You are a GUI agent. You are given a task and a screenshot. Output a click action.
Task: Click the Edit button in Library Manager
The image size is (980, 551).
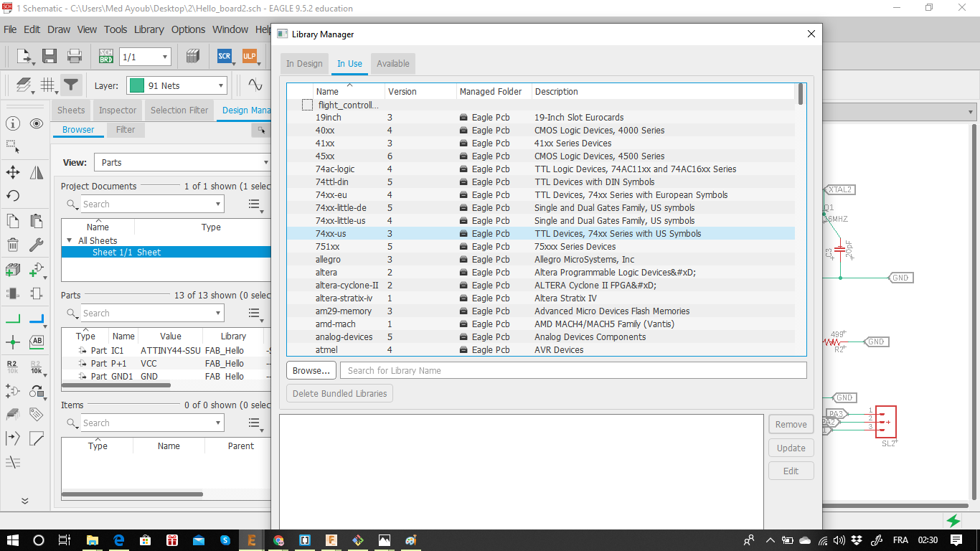[x=791, y=471]
